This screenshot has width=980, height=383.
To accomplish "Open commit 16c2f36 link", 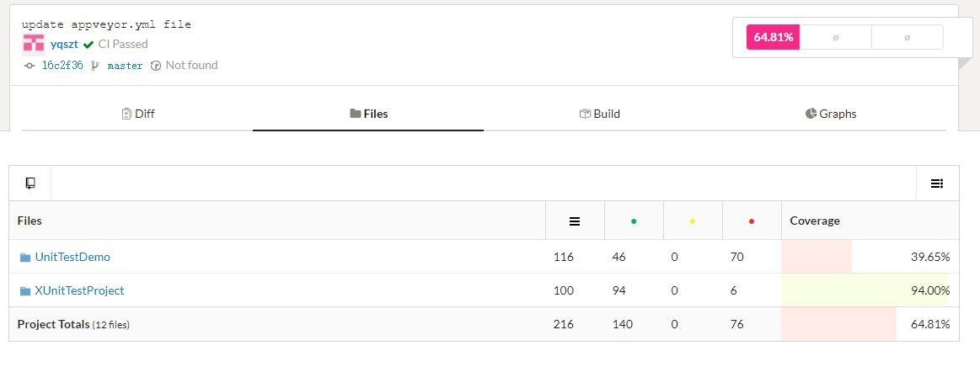I will pos(62,66).
